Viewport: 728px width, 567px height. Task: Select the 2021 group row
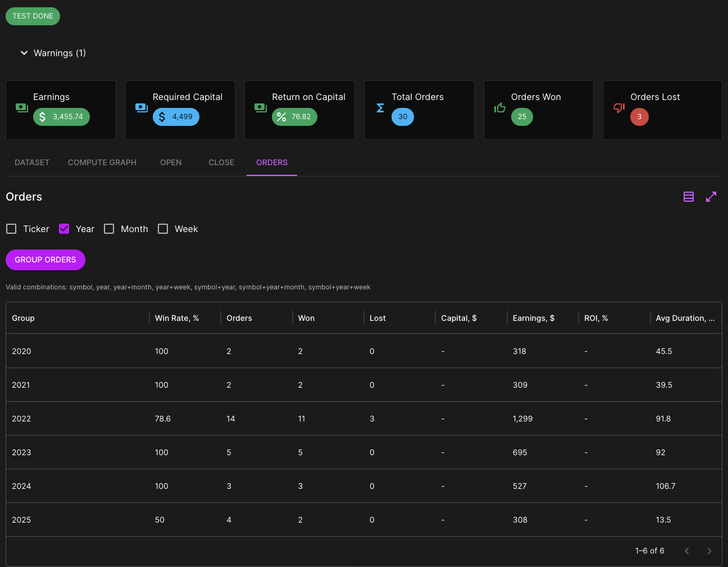364,385
